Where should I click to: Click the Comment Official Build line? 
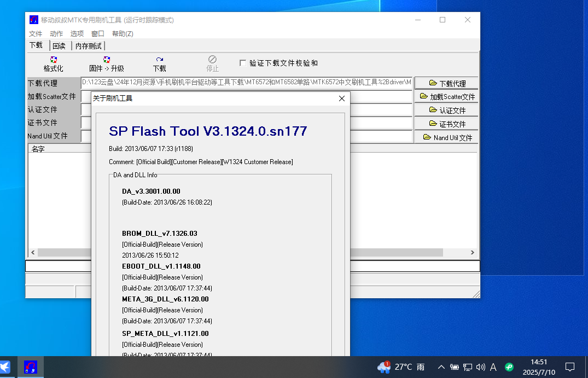tap(201, 161)
